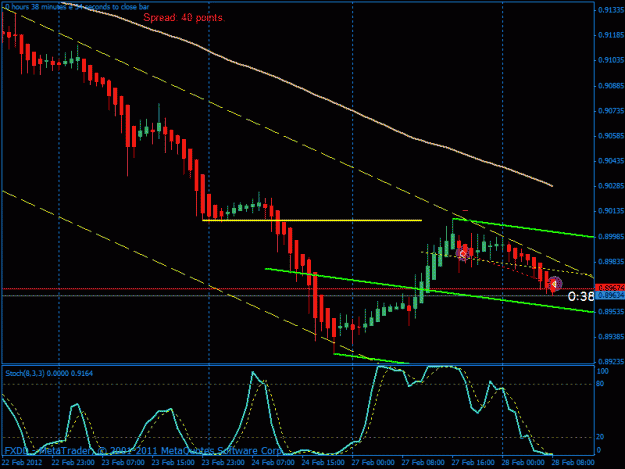Click the '0:38' timer label
Viewport: 625px width, 469px height.
coord(581,296)
